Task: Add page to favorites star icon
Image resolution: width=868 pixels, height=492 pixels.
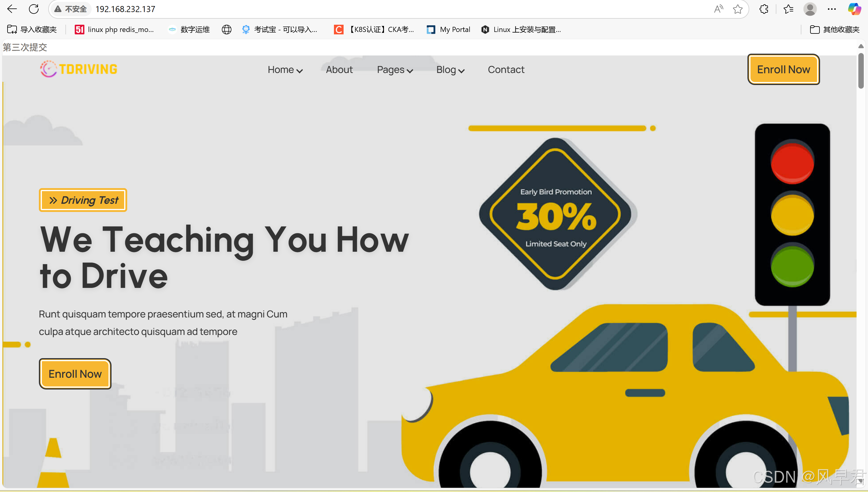Action: pos(737,9)
